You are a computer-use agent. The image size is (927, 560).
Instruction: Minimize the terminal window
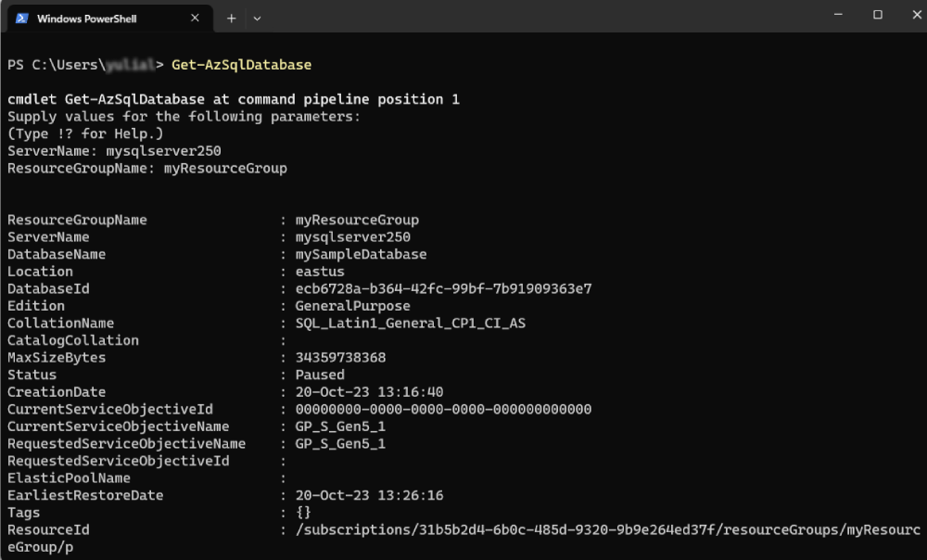(838, 14)
